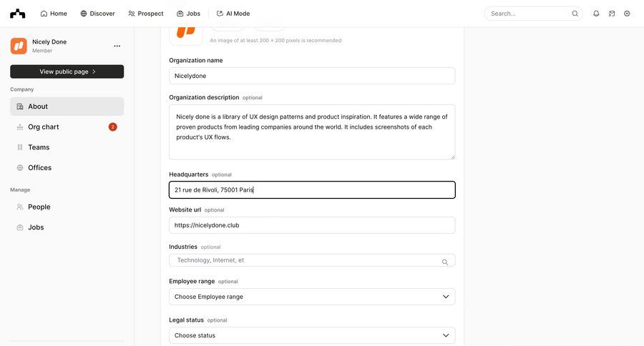Click the 'Organization description' label

coord(204,97)
